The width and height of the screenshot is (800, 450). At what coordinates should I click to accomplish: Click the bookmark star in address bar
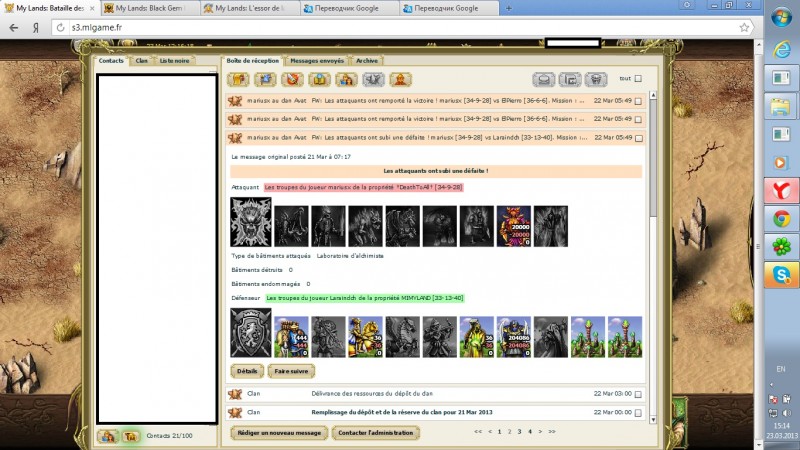tap(744, 27)
